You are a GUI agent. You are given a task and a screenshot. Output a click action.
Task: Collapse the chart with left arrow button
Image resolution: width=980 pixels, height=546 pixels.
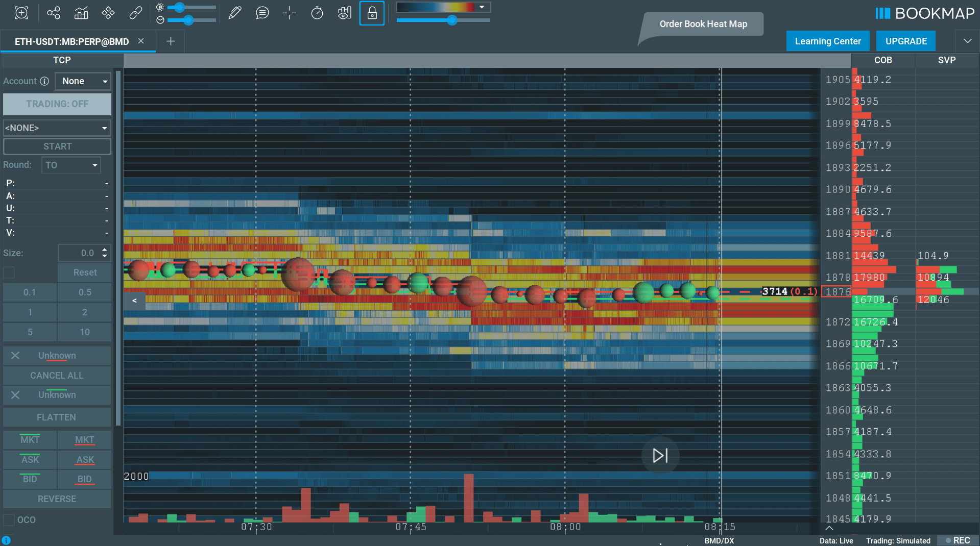[x=134, y=301]
